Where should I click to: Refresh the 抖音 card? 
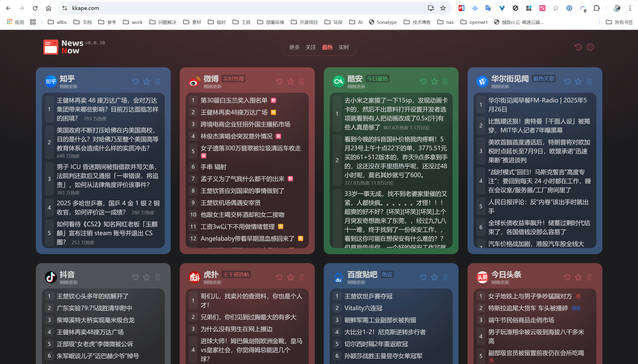[135, 277]
